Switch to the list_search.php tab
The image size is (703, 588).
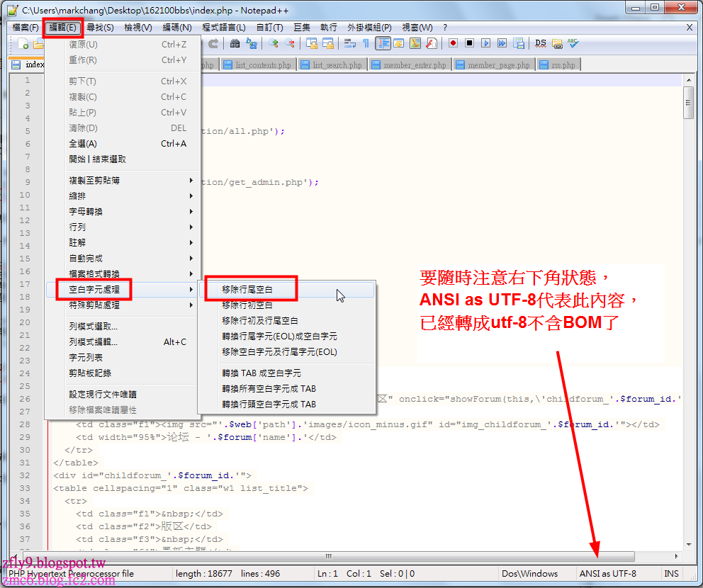332,65
